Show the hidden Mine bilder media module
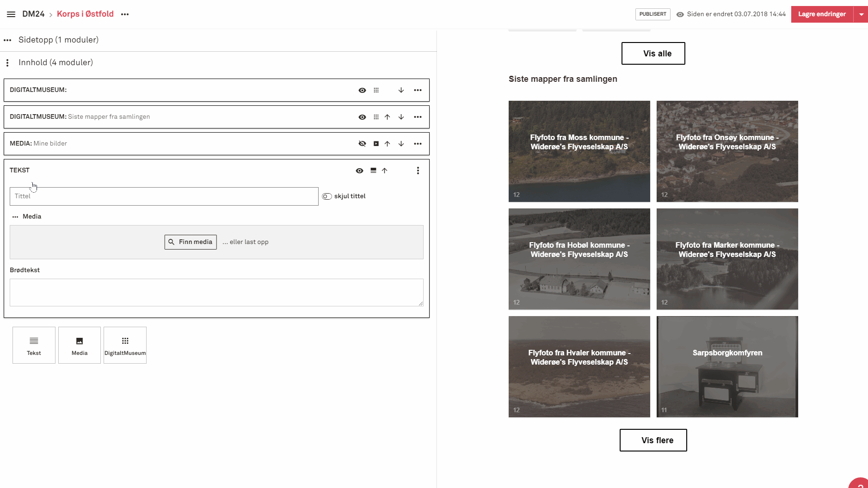The height and width of the screenshot is (488, 868). coord(362,144)
